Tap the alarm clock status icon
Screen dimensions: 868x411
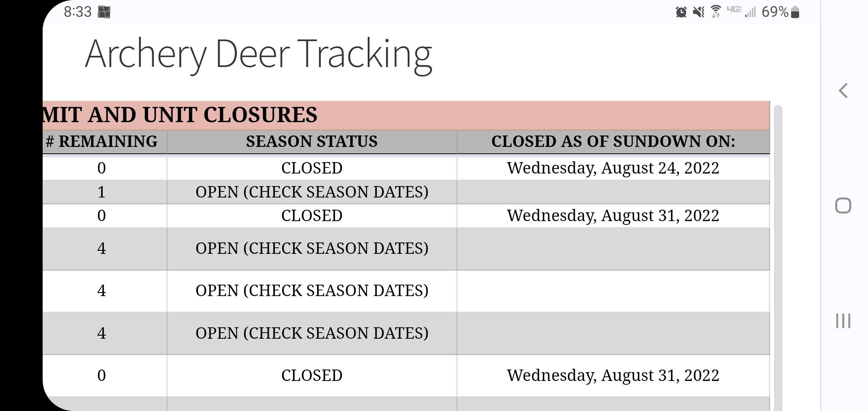click(x=681, y=12)
